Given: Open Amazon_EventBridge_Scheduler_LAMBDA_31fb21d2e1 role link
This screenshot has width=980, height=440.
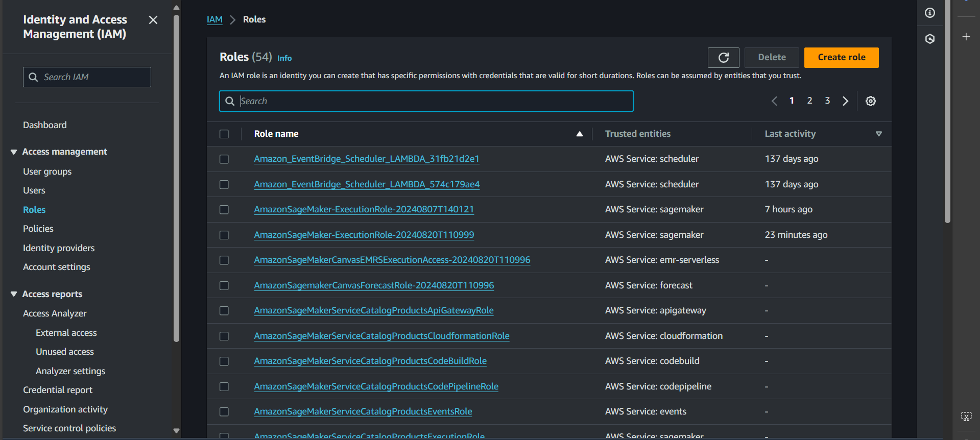Looking at the screenshot, I should pyautogui.click(x=366, y=159).
